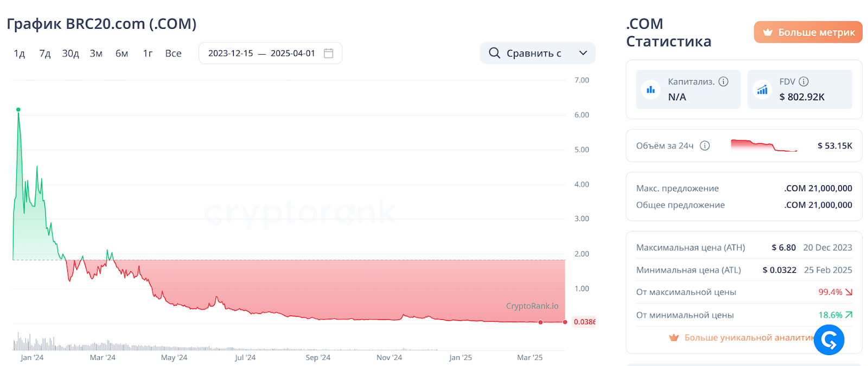
Task: Click the 7.00 price axis label
Action: coord(582,80)
